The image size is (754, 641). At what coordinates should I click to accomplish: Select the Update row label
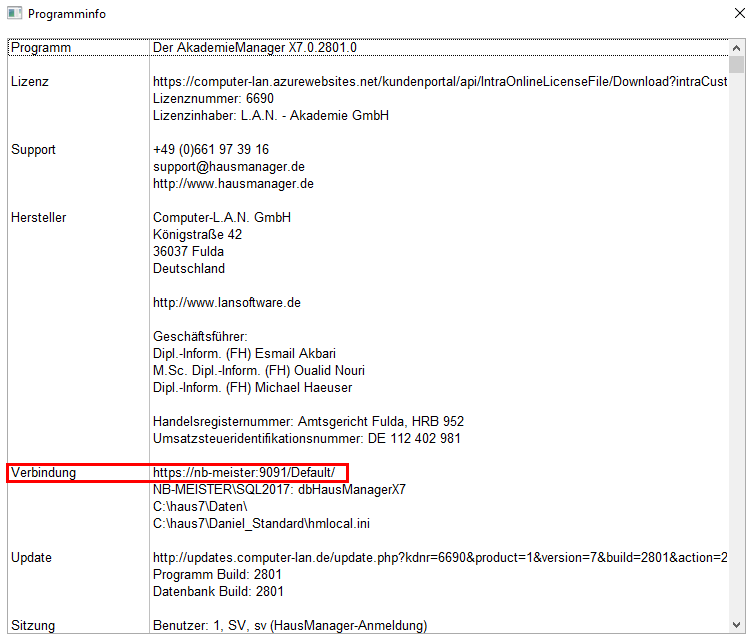[x=32, y=557]
